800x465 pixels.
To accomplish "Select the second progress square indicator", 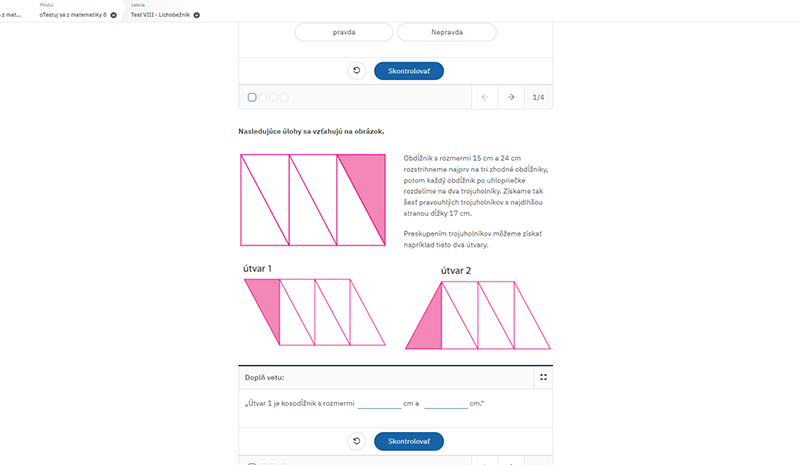I will 263,97.
